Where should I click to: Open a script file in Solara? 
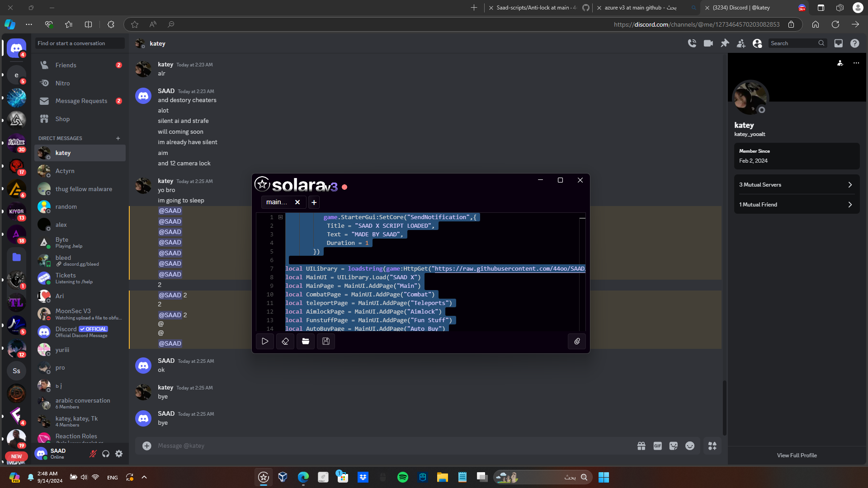[306, 342]
